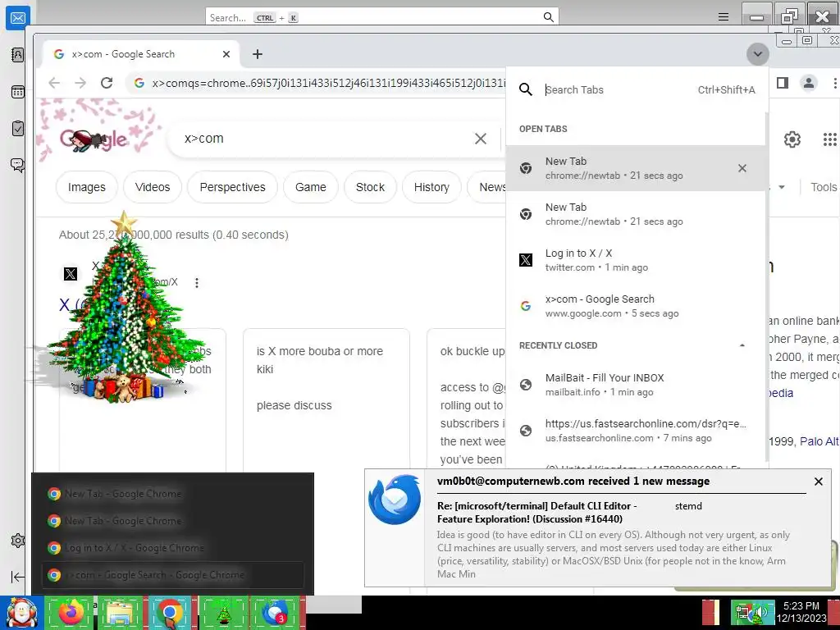840x630 pixels.
Task: Switch to first New Tab entry
Action: click(636, 168)
